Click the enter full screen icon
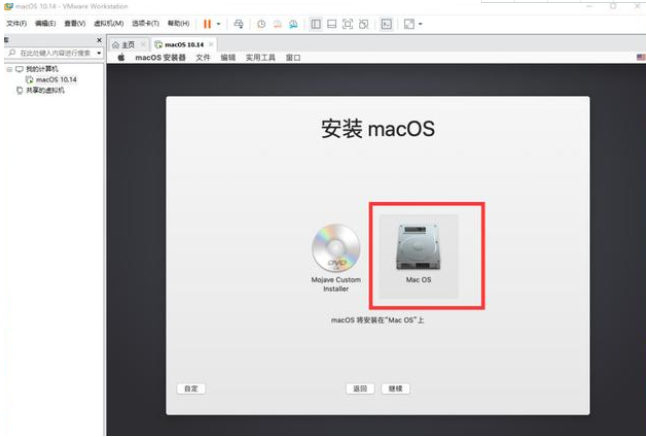 [x=347, y=23]
